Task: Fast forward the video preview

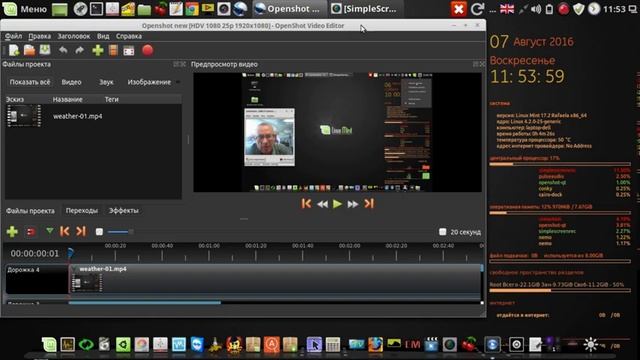Action: (353, 204)
